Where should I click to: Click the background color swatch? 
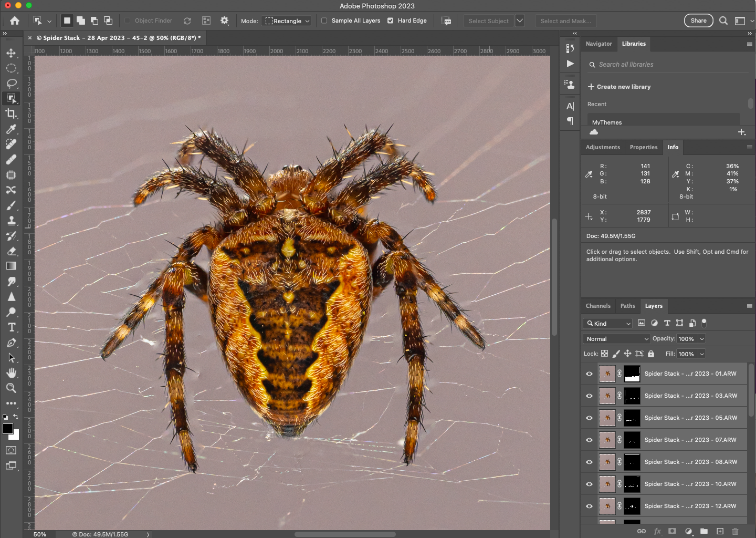point(16,436)
